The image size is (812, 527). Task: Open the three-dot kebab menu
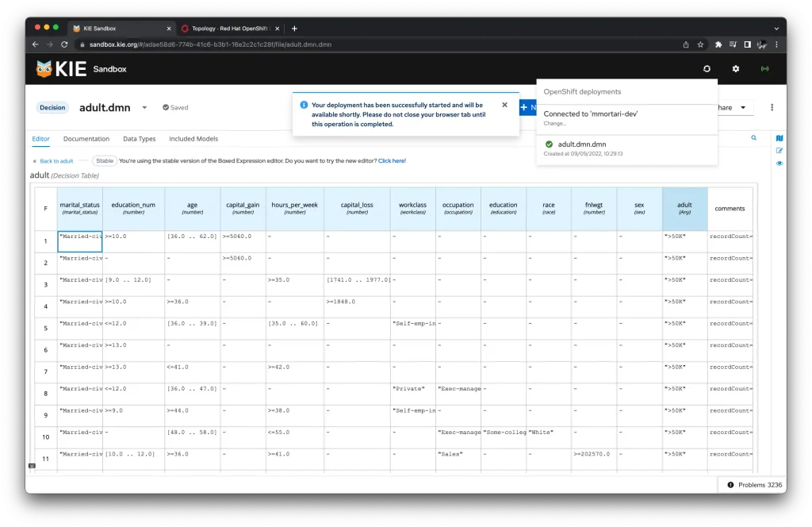click(x=772, y=107)
